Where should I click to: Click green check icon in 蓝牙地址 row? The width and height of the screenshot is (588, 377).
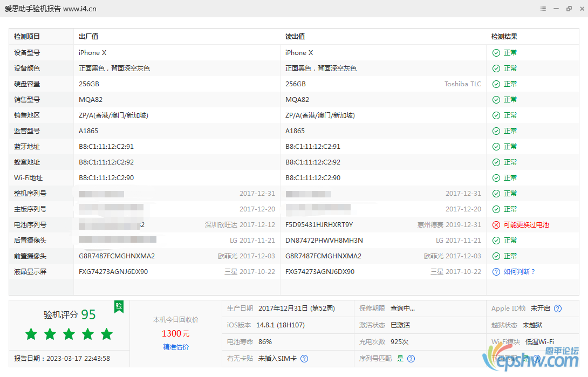[x=496, y=147]
